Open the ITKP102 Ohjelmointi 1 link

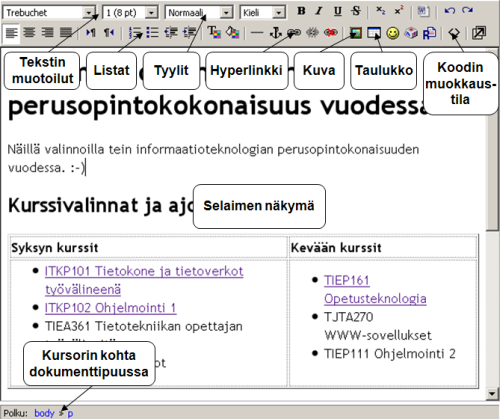coord(110,308)
